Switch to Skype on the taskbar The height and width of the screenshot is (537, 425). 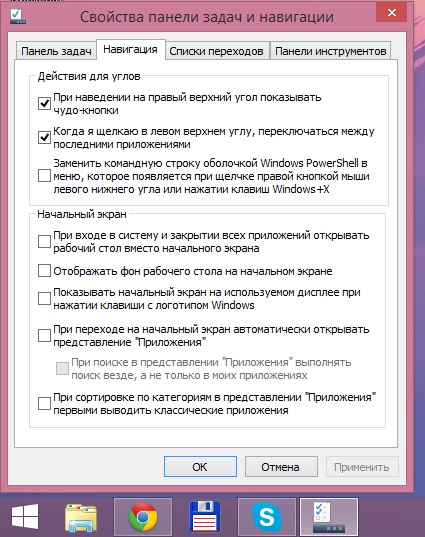267,517
